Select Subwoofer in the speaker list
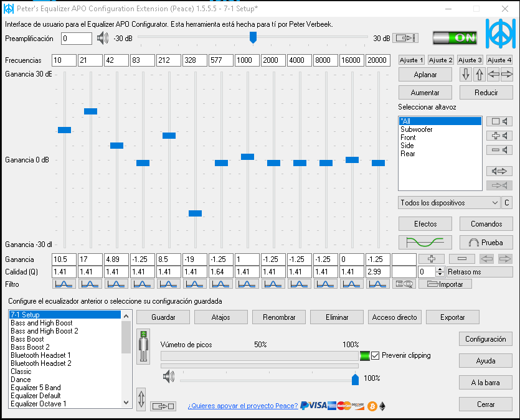Screen dimensions: 520x420 [440, 129]
